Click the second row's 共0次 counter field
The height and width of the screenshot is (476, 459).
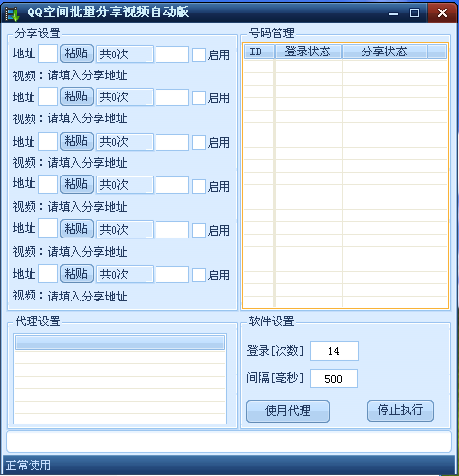pyautogui.click(x=125, y=97)
